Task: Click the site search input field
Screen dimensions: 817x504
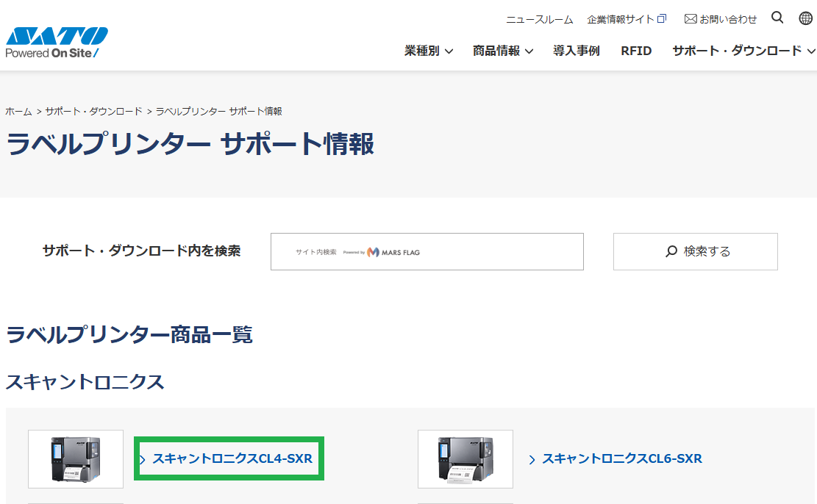Action: point(427,251)
